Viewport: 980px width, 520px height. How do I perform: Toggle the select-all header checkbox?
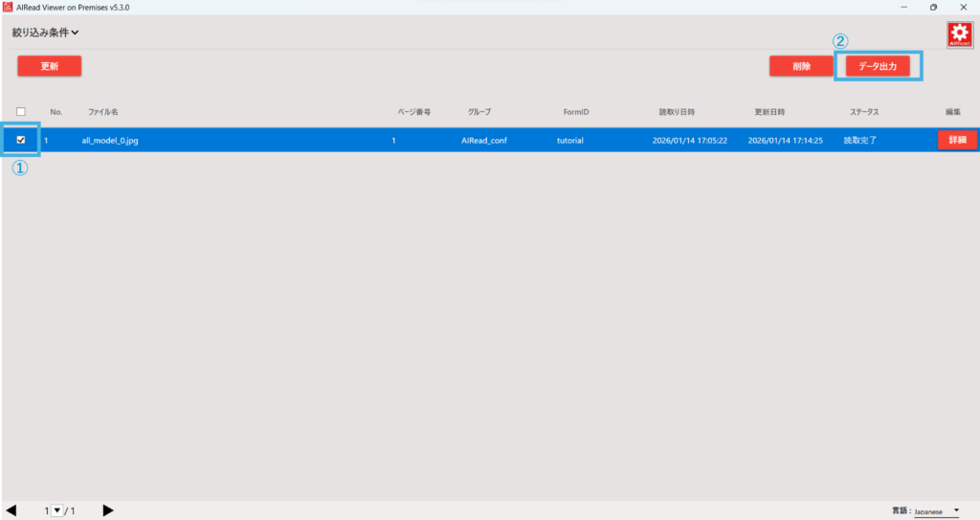click(x=21, y=112)
